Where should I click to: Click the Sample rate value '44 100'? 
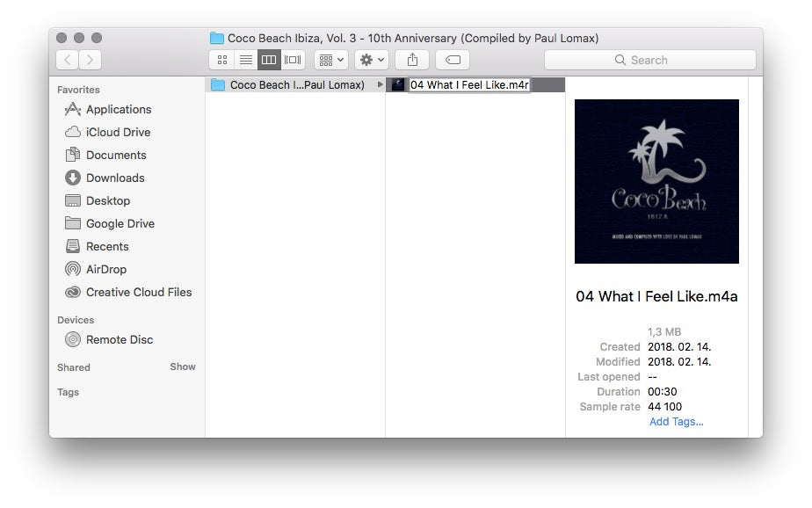coord(665,407)
